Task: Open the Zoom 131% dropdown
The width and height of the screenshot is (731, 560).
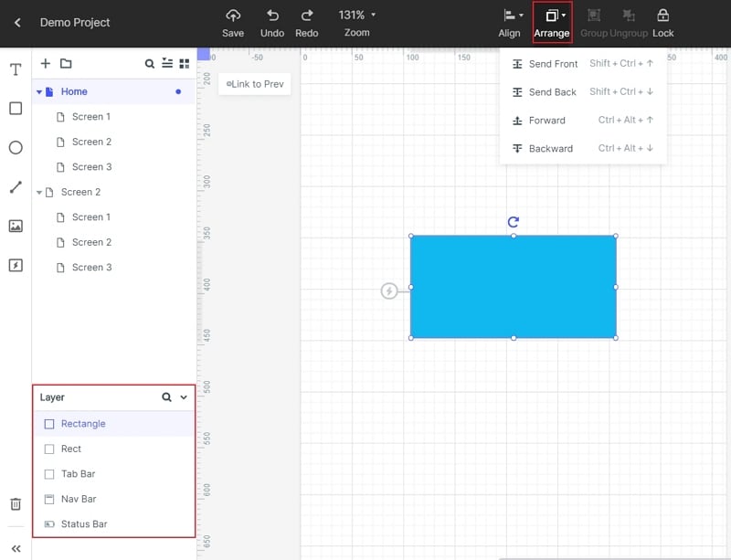Action: tap(357, 23)
